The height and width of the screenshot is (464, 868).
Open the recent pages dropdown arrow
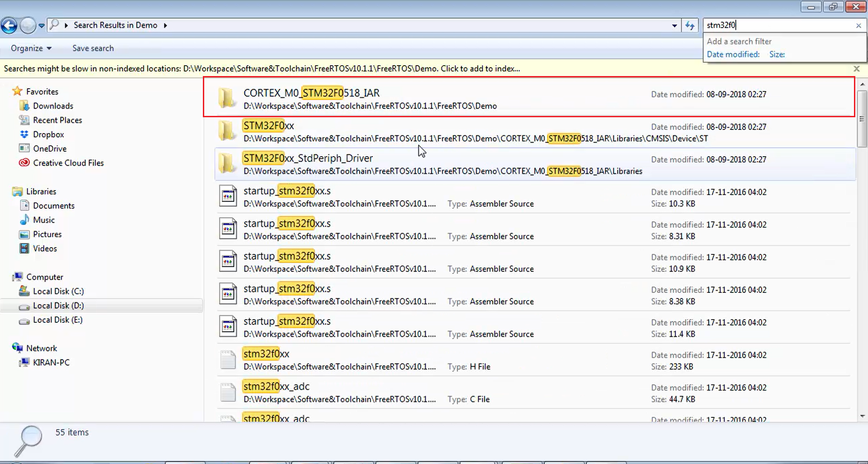pyautogui.click(x=42, y=26)
